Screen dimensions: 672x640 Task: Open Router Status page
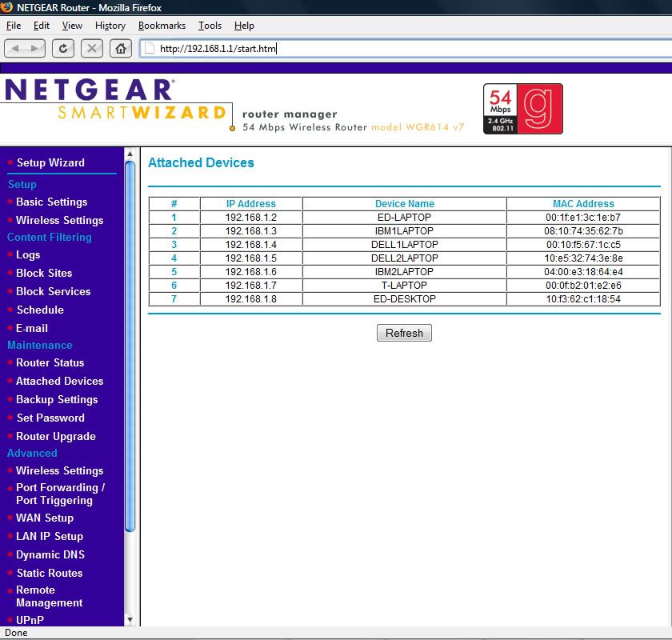pyautogui.click(x=50, y=362)
